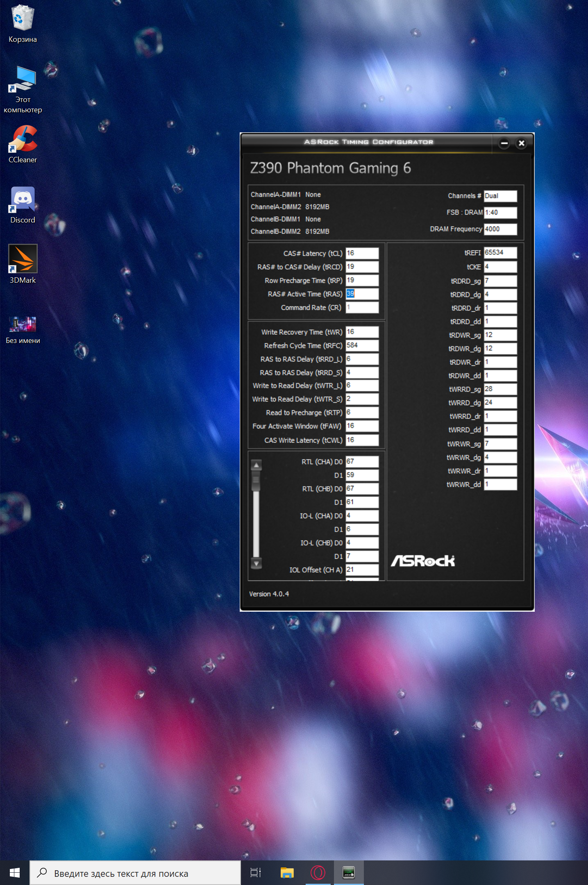Click the scrollbar thumb in the RTL panel
Image resolution: width=588 pixels, height=885 pixels.
[x=256, y=480]
